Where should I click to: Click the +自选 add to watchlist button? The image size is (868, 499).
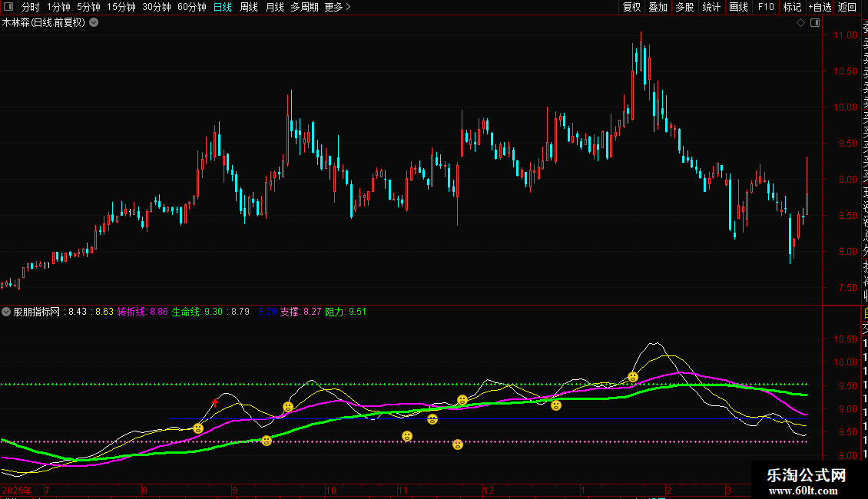coord(820,7)
